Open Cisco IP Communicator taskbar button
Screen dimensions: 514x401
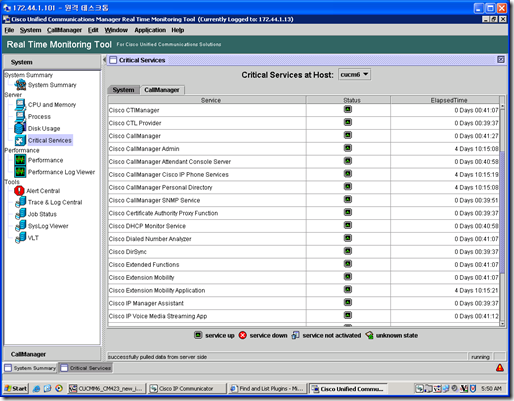click(x=187, y=388)
